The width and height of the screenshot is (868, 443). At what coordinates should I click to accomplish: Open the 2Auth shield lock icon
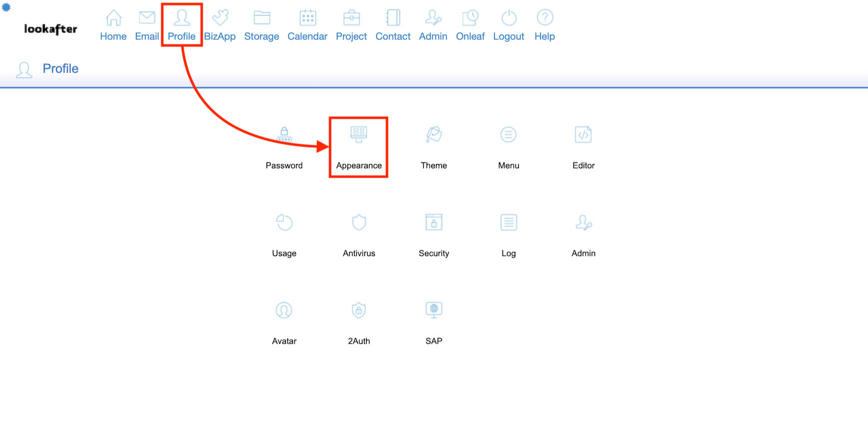tap(359, 310)
